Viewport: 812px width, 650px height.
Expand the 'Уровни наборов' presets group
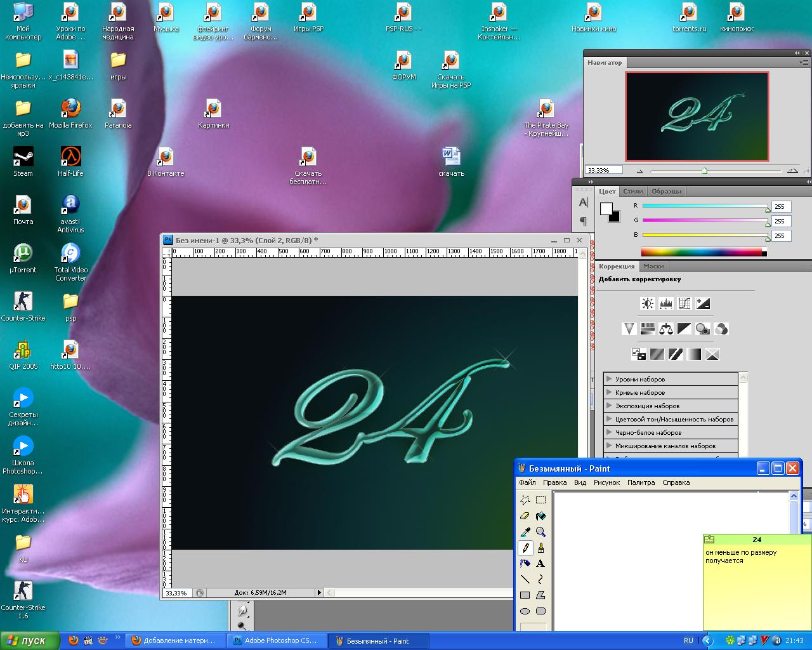tap(609, 379)
